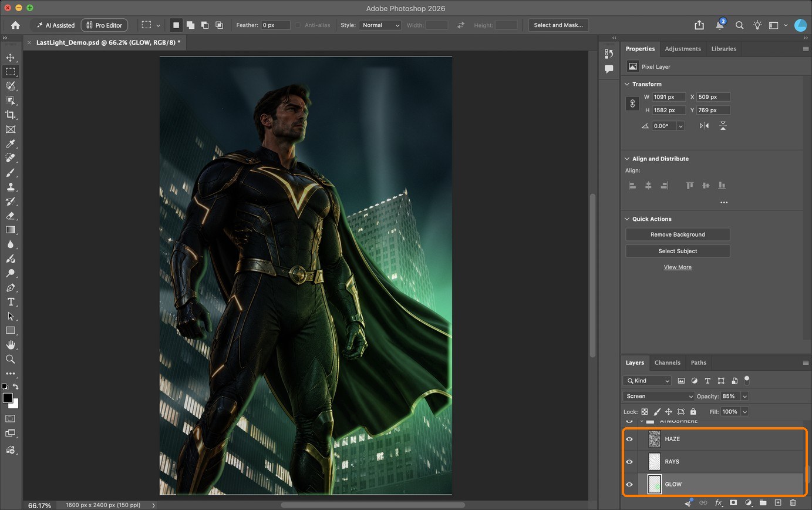Hide the HAZE layer

click(629, 439)
